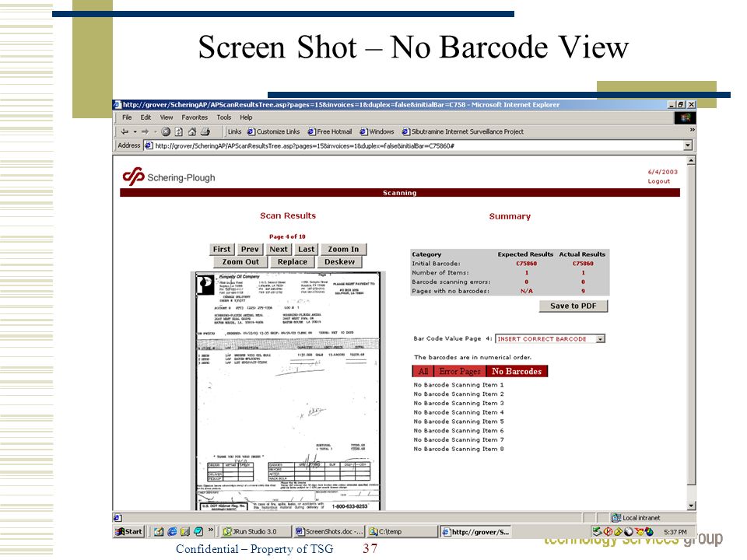Click the Schering-Plough logo
This screenshot has width=747, height=560.
click(x=169, y=177)
